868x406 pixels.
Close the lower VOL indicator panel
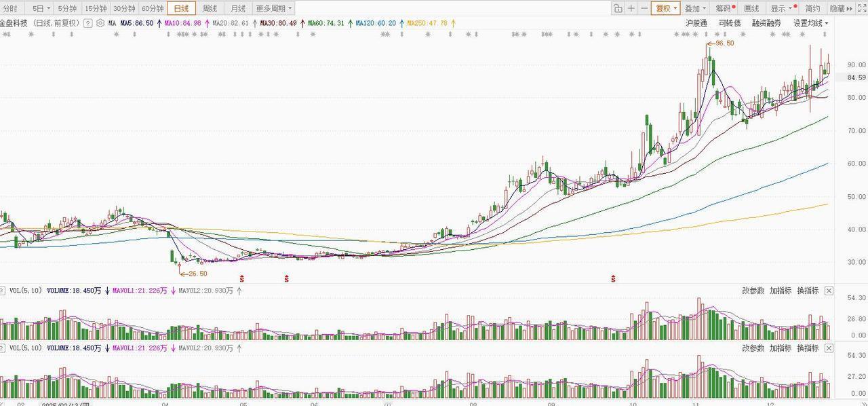click(829, 348)
